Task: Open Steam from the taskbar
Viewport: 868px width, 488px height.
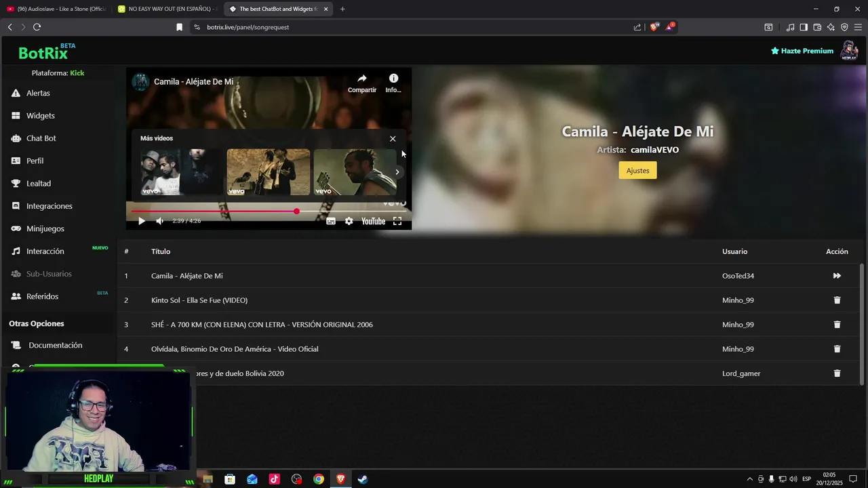Action: [363, 479]
